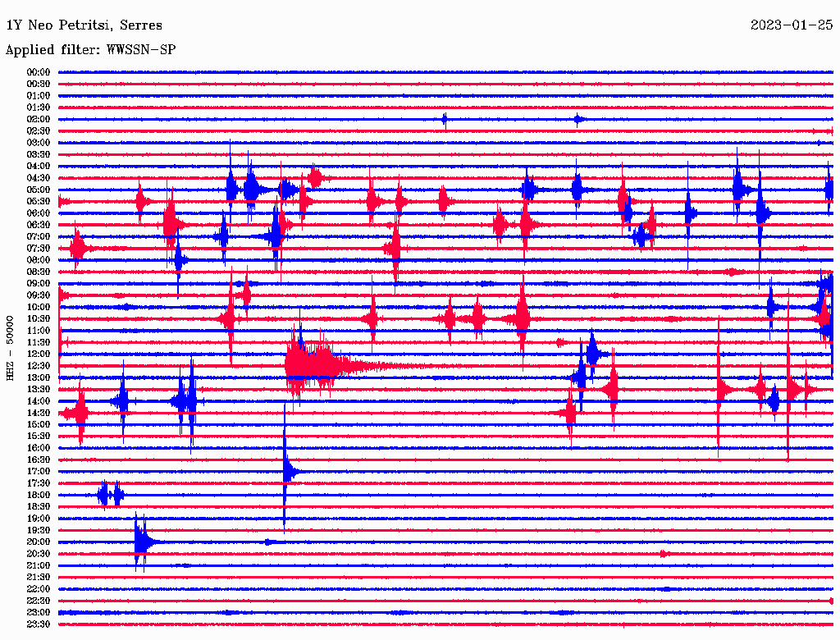Click the 12:30 time label
The height and width of the screenshot is (640, 840).
pos(38,366)
